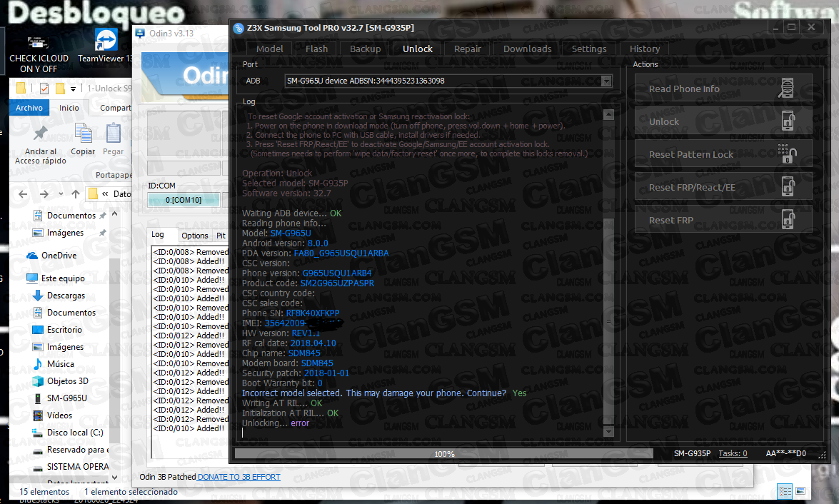
Task: Open the History tab
Action: tap(644, 49)
